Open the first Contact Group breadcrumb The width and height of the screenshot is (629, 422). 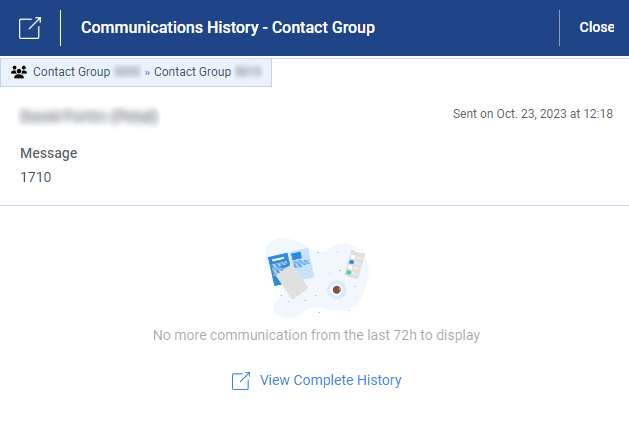pyautogui.click(x=71, y=72)
